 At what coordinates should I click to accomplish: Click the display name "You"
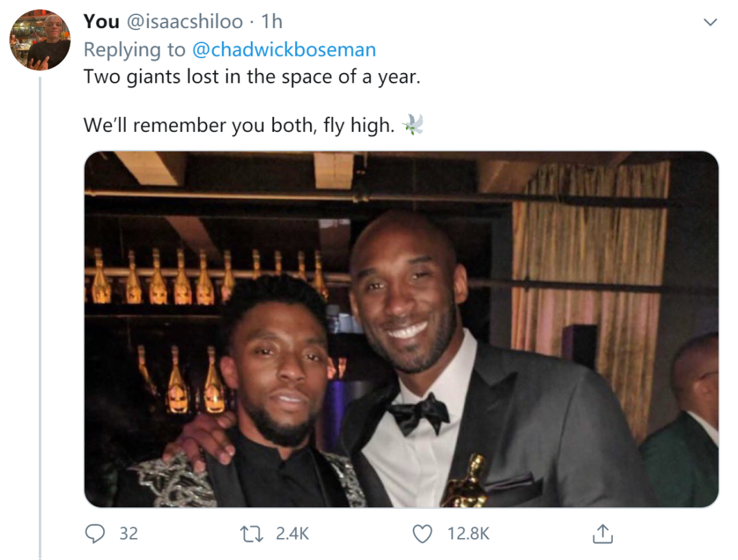tap(101, 22)
